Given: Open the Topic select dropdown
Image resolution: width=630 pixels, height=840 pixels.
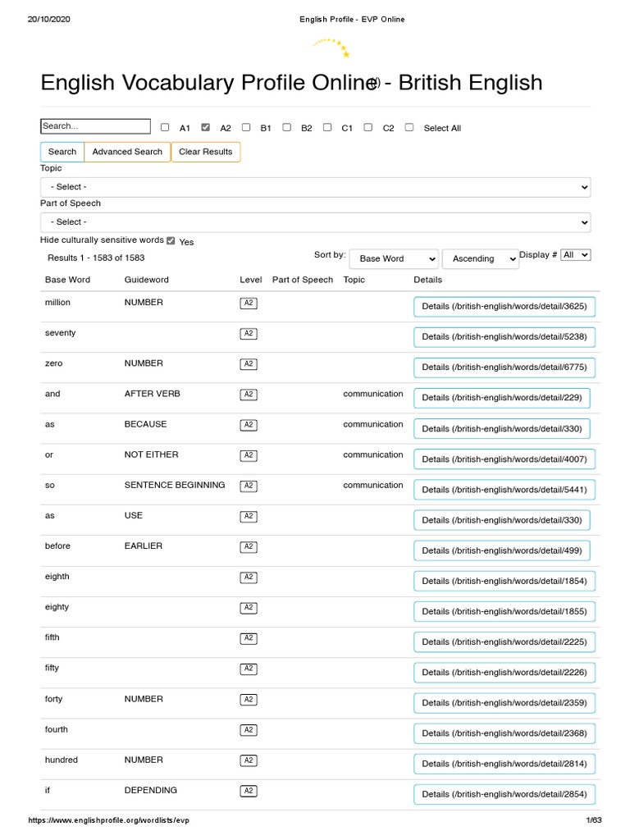Looking at the screenshot, I should 315,187.
